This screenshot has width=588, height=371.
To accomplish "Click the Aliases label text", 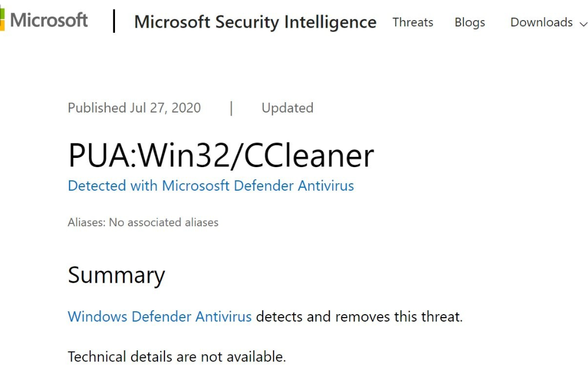I will coord(87,223).
